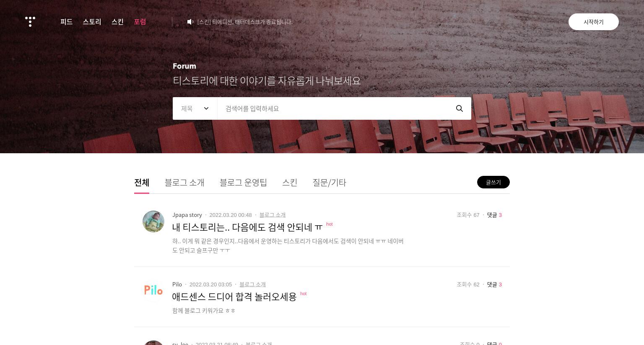Screen dimensions: 644x345
Task: Open post 애드센스 드디어 합격 놀러오세용
Action: 234,297
